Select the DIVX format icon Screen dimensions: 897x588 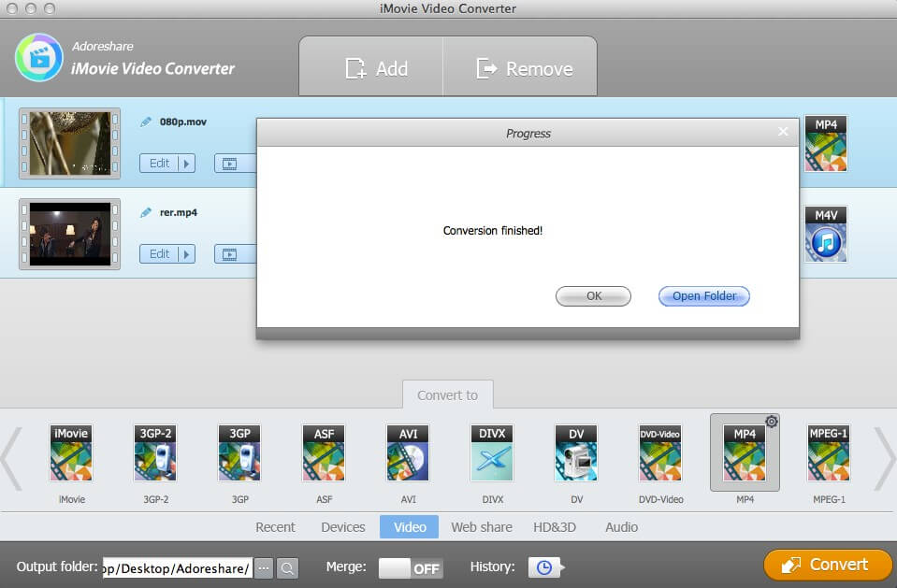(492, 452)
